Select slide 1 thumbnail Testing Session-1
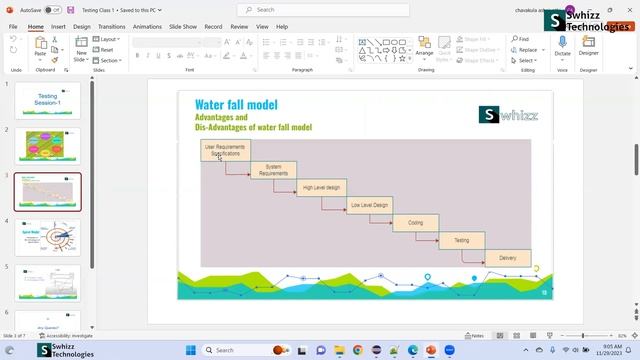This screenshot has height=360, width=640. click(48, 100)
